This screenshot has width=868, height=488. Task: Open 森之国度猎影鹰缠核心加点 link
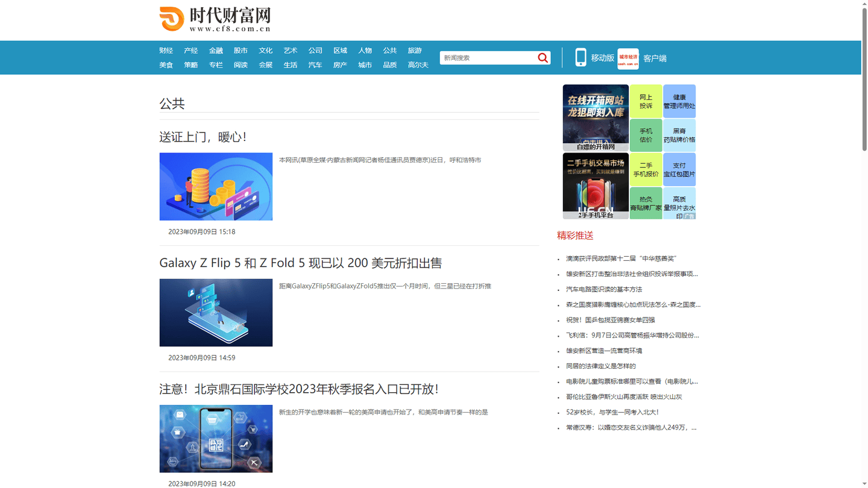[x=633, y=305]
